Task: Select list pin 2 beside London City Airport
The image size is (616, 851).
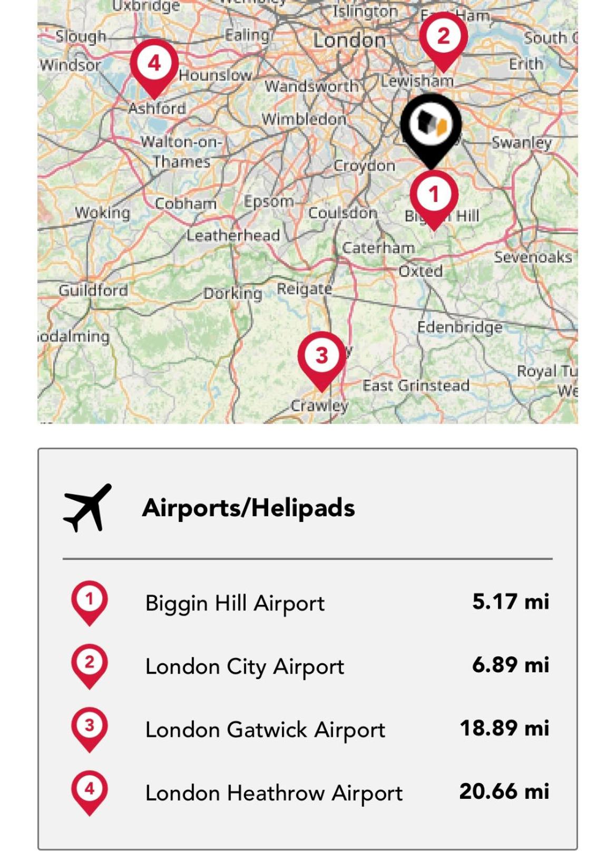Action: pyautogui.click(x=90, y=666)
